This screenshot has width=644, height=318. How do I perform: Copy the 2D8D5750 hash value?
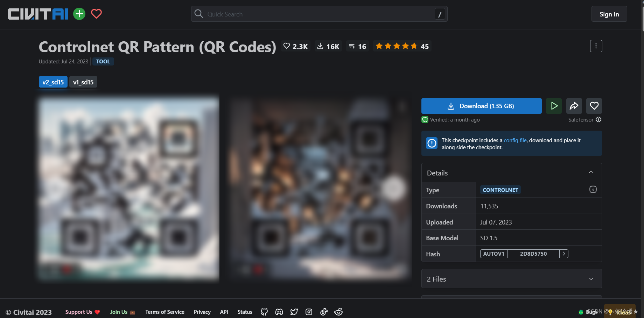533,254
